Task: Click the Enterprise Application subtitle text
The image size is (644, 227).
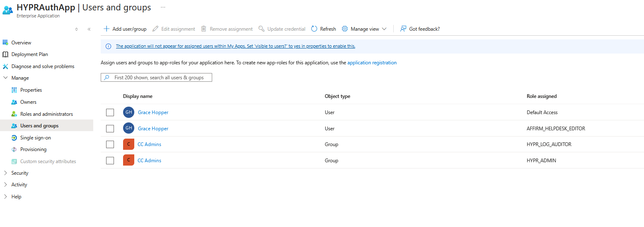Action: pyautogui.click(x=38, y=16)
